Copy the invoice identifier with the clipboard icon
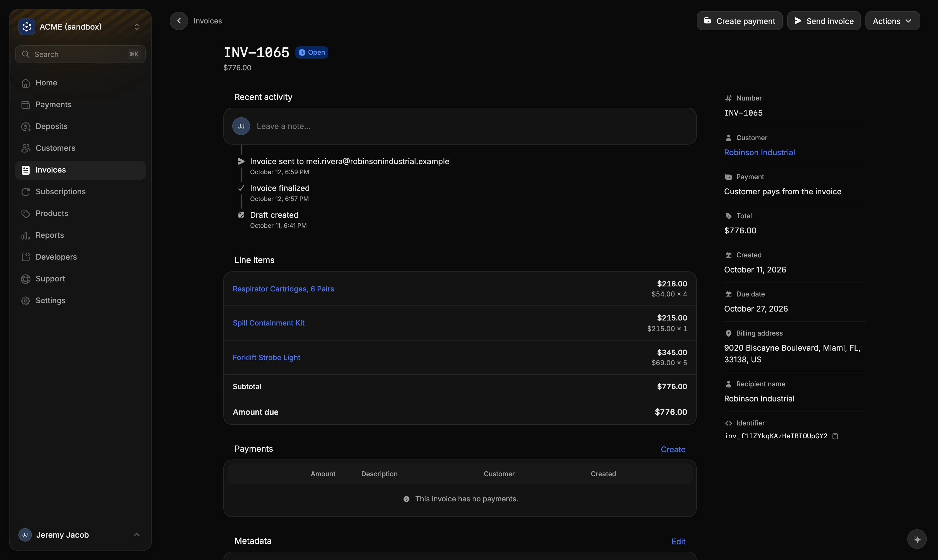Viewport: 938px width, 560px height. point(835,436)
